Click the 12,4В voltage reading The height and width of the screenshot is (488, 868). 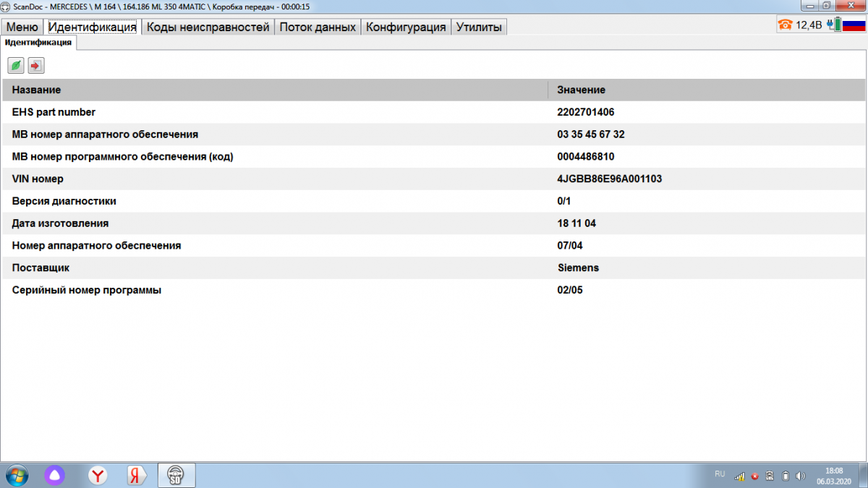[x=809, y=25]
